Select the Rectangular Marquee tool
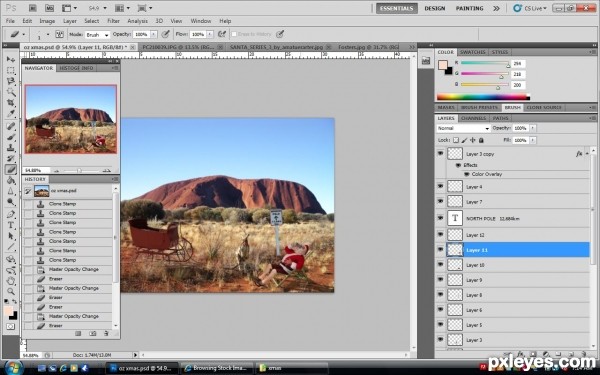The width and height of the screenshot is (600, 375). [x=11, y=70]
